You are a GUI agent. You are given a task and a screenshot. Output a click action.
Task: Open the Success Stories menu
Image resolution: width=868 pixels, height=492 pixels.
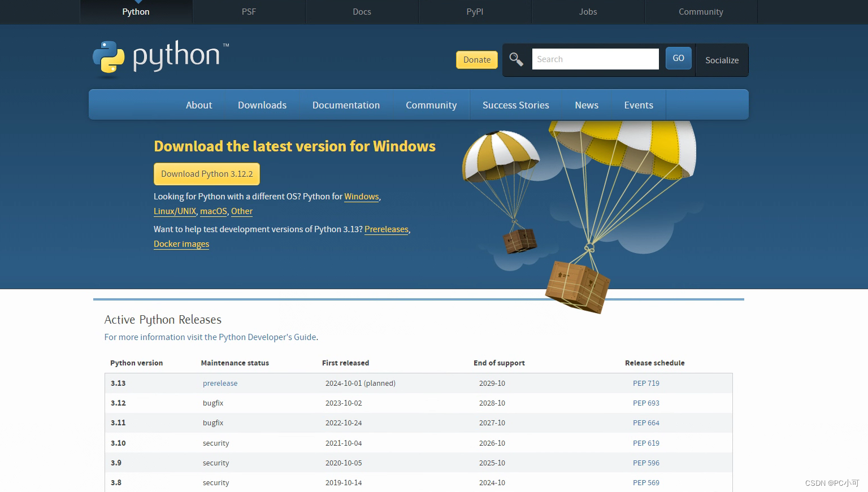(516, 105)
